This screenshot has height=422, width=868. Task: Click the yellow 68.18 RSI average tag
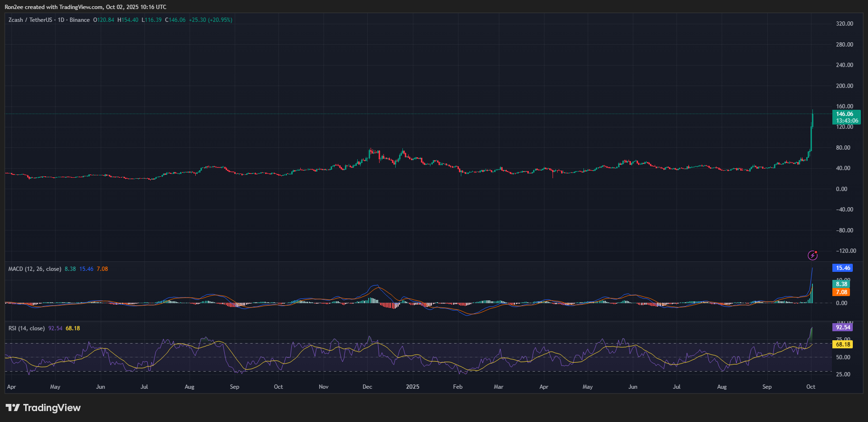click(843, 344)
